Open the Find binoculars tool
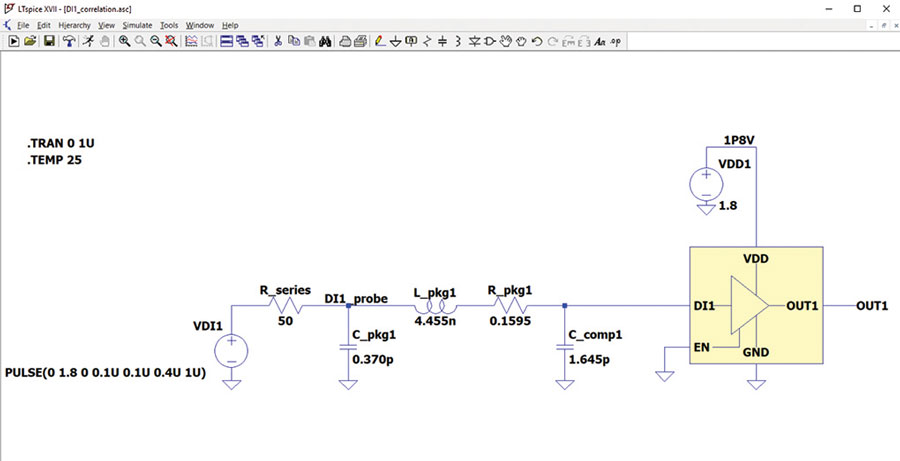 coord(325,41)
